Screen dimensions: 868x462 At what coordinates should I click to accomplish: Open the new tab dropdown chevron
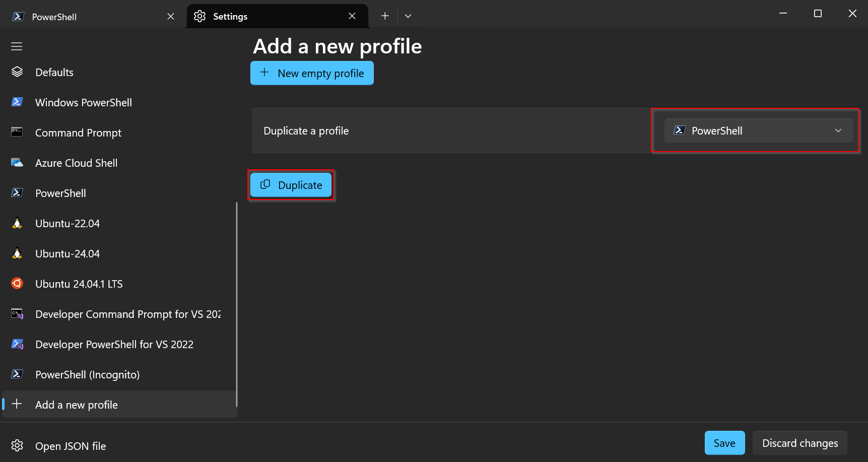tap(408, 16)
